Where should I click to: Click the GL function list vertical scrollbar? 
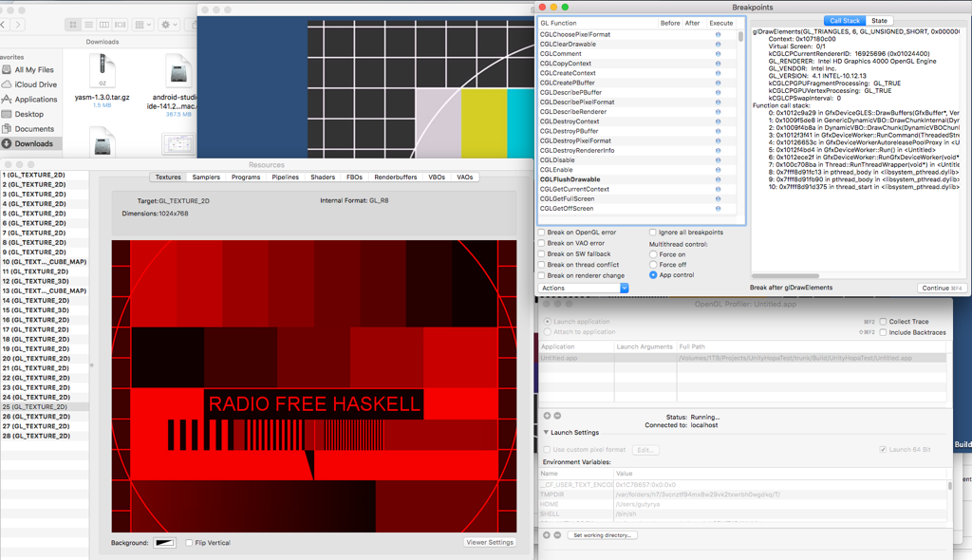tap(740, 36)
